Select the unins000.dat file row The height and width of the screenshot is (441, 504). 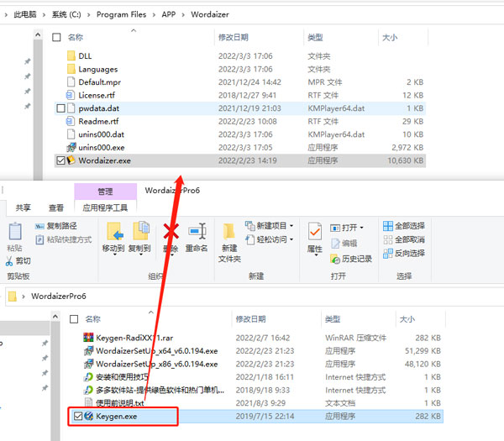pos(240,134)
